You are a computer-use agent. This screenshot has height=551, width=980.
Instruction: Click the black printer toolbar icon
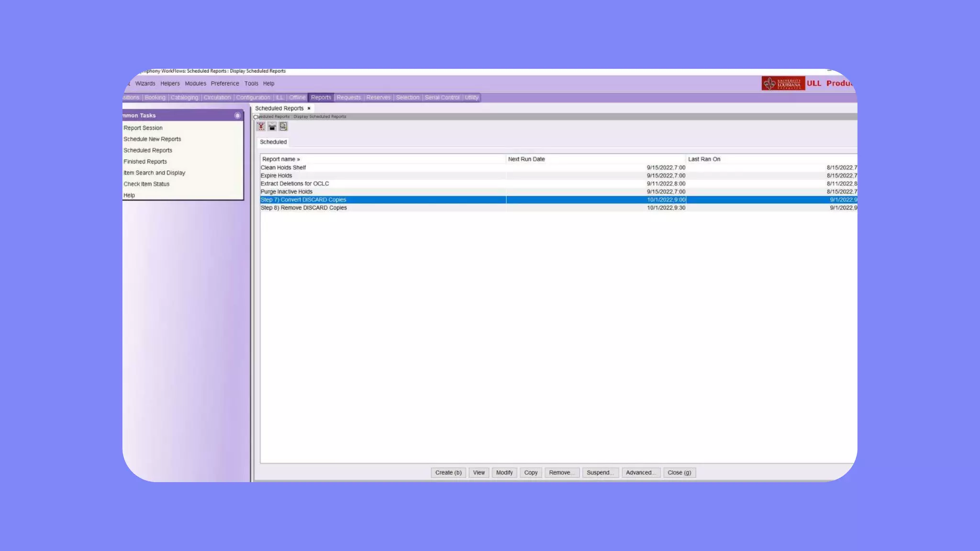[272, 126]
